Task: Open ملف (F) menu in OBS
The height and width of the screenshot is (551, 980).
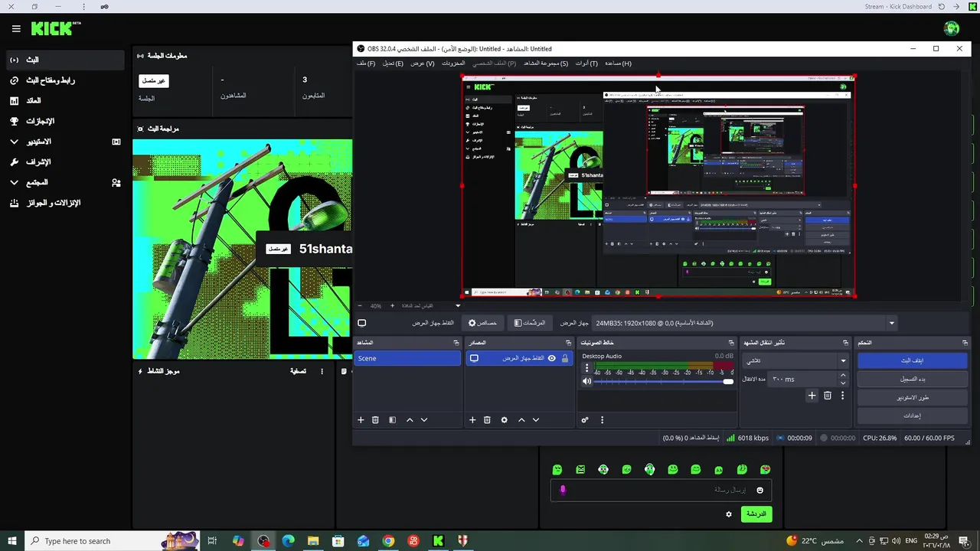Action: point(366,64)
